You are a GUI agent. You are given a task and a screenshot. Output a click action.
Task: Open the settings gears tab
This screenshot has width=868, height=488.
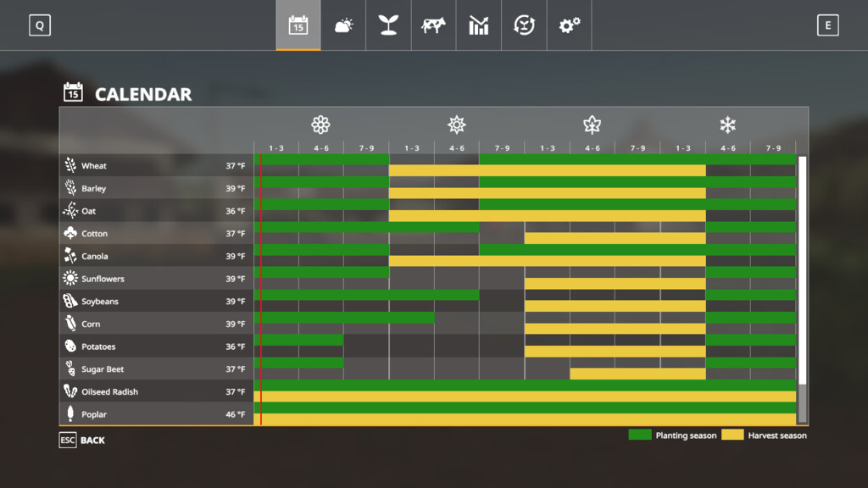[569, 25]
